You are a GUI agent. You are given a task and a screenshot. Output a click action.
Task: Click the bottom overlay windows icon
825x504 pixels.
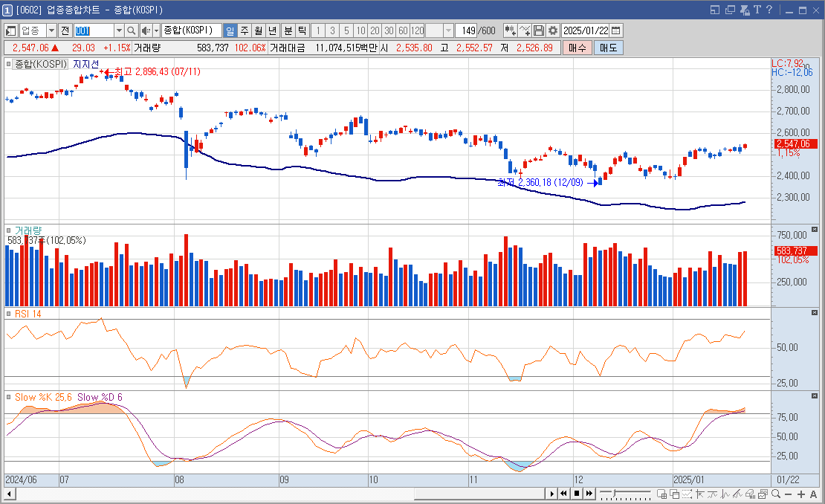(x=675, y=494)
